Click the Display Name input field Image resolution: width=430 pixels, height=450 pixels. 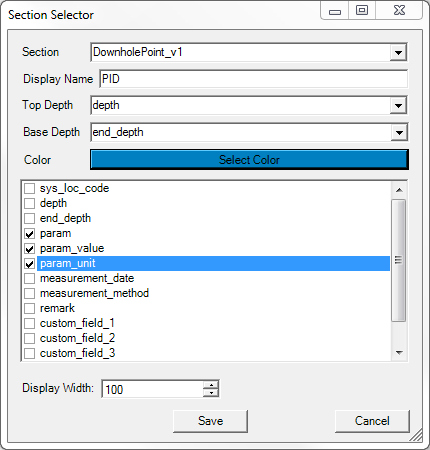pyautogui.click(x=253, y=79)
